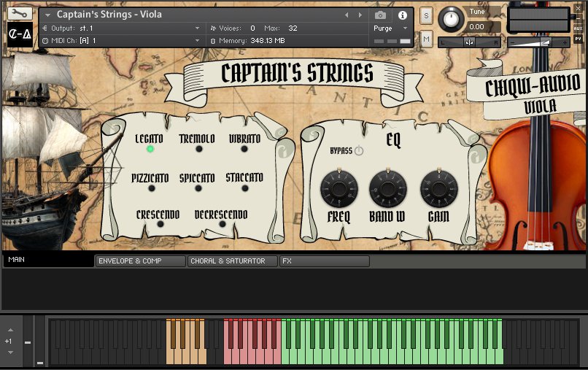The image size is (588, 370).
Task: Activate the Staccato articulation
Action: [x=244, y=188]
